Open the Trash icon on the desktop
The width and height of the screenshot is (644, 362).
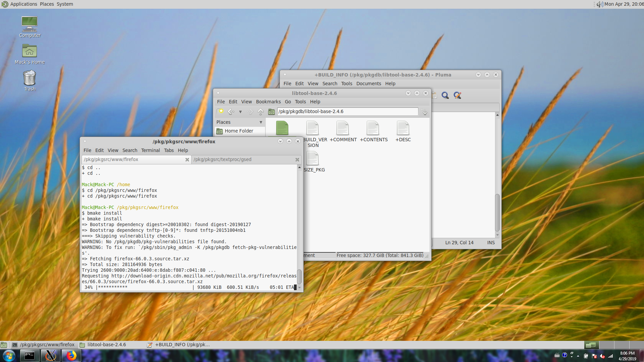(30, 78)
